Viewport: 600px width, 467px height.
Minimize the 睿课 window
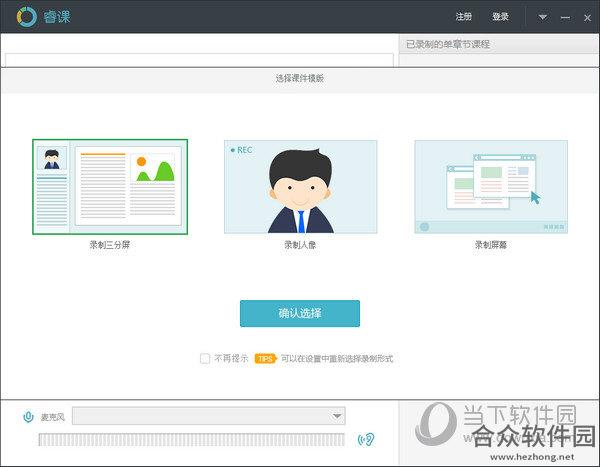[565, 18]
